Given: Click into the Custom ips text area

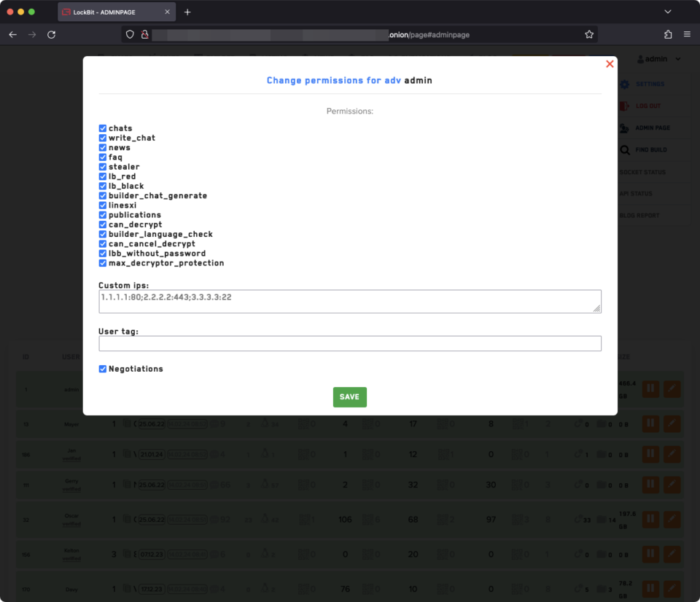Looking at the screenshot, I should pos(349,301).
